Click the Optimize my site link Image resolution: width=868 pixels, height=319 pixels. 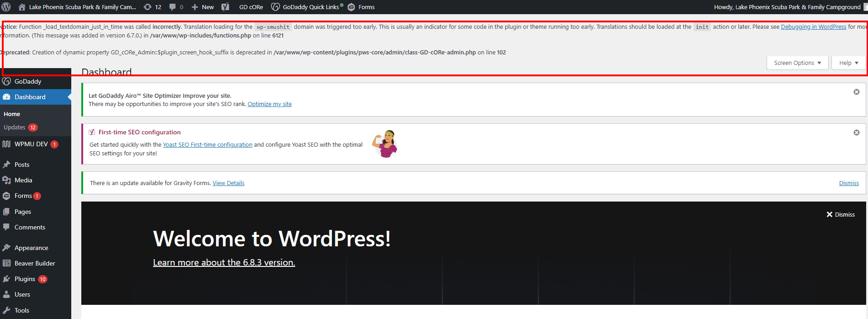pyautogui.click(x=270, y=104)
